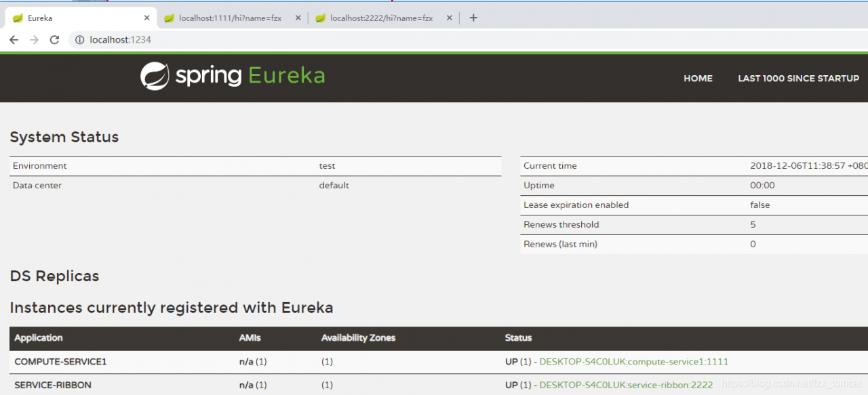Select the Environment label

click(x=40, y=166)
